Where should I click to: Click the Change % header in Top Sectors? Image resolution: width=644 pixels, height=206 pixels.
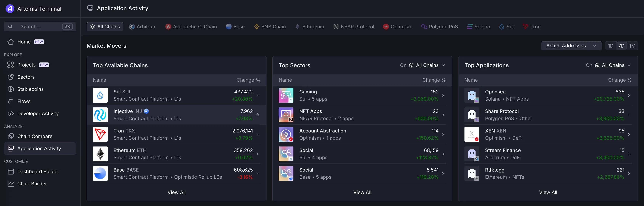click(x=434, y=80)
